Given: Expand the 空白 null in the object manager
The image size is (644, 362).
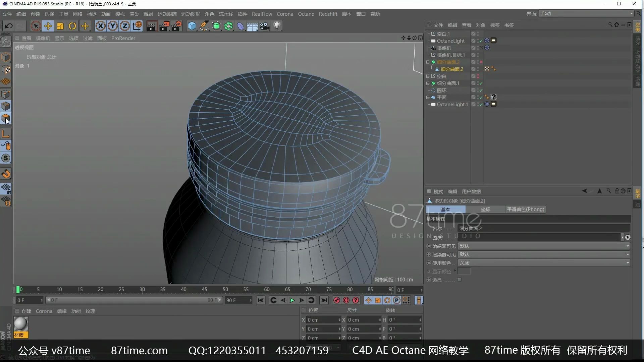Looking at the screenshot, I should (x=428, y=76).
